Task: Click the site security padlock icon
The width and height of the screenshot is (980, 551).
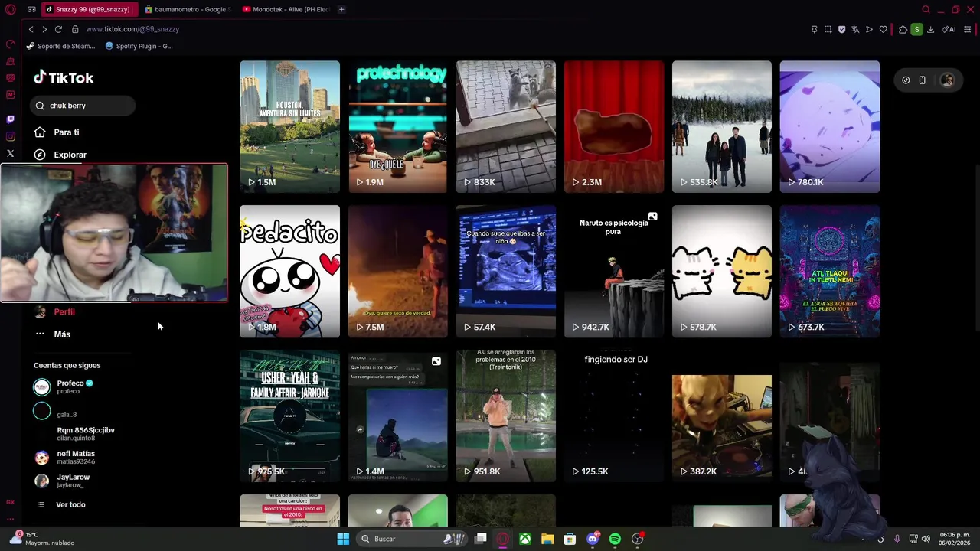Action: [x=75, y=29]
